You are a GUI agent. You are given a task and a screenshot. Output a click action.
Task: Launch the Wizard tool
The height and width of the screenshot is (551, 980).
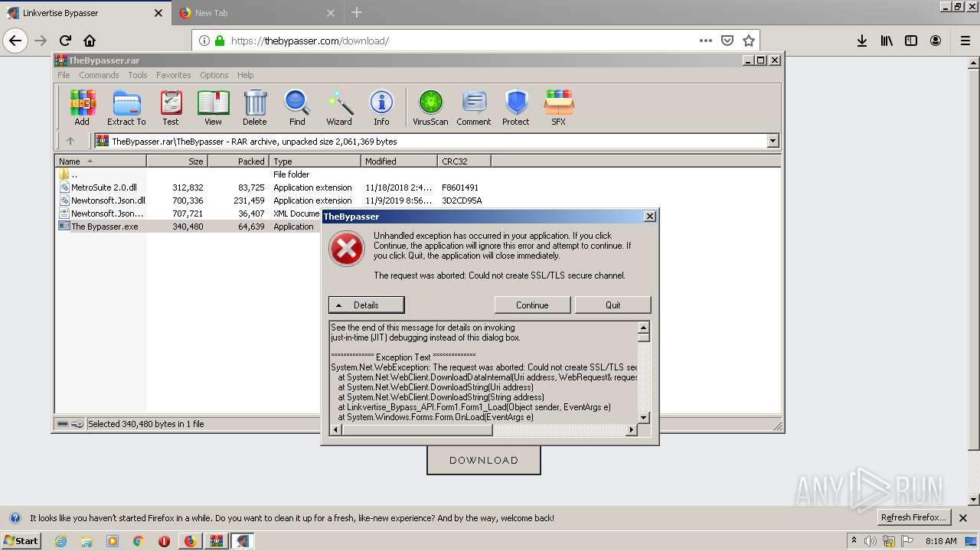point(339,107)
